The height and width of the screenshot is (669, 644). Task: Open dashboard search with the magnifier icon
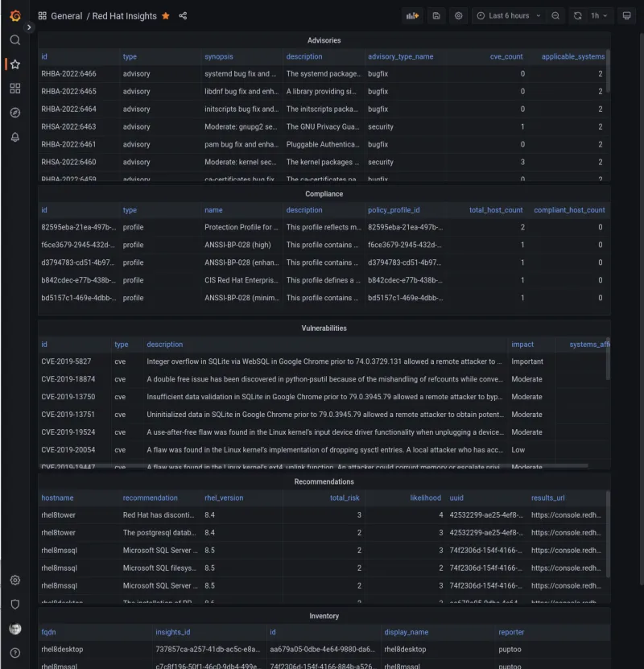click(14, 39)
